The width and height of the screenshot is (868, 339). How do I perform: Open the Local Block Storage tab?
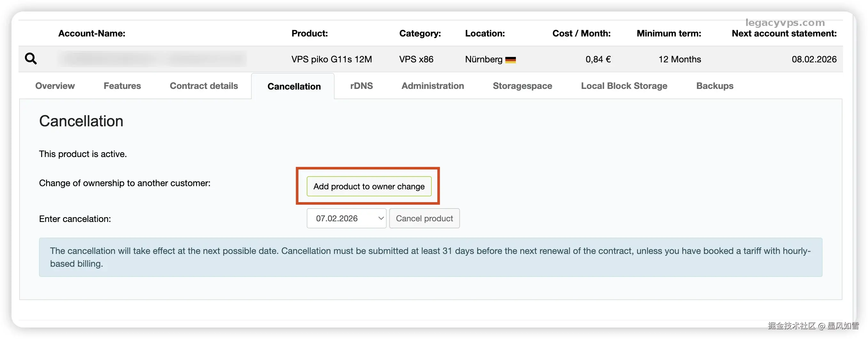[624, 86]
